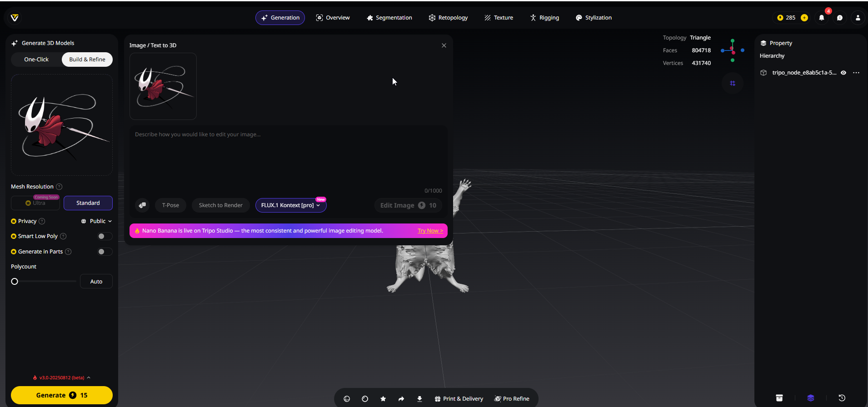Open the Public privacy dropdown
Screen dimensions: 868x407
coord(96,221)
